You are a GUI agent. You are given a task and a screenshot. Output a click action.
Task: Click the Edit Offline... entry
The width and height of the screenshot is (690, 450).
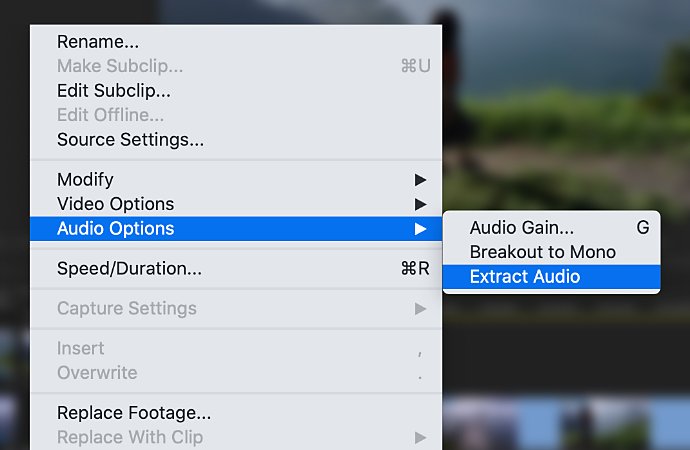pyautogui.click(x=236, y=115)
